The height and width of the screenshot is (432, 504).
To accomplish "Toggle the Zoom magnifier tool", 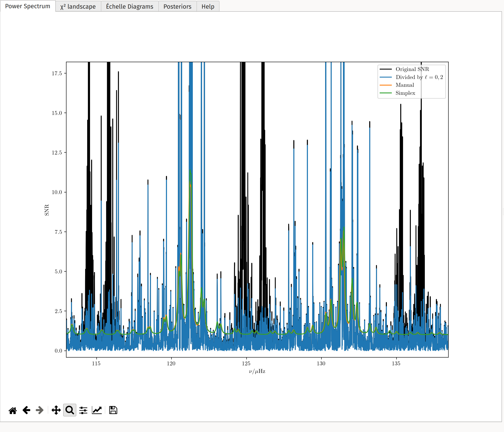I will coord(70,410).
